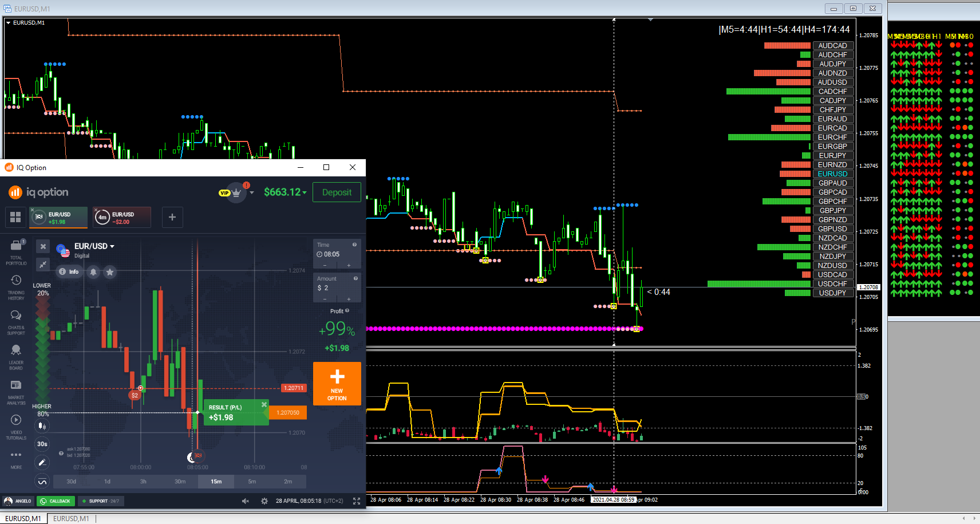Select the 30m chart range
The height and width of the screenshot is (524, 980).
(x=180, y=482)
